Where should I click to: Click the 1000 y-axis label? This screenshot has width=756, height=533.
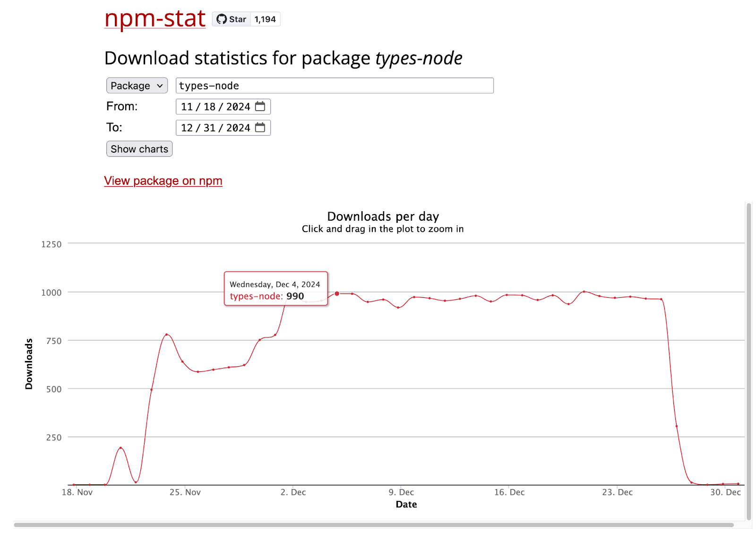click(52, 292)
